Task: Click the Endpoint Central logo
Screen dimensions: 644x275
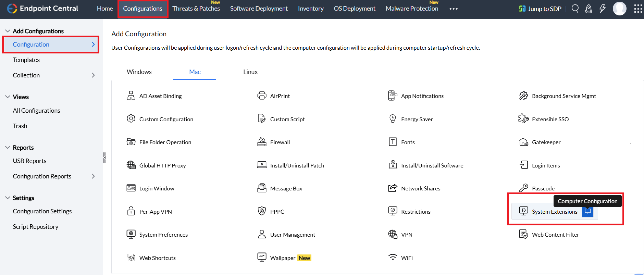Action: [x=42, y=9]
